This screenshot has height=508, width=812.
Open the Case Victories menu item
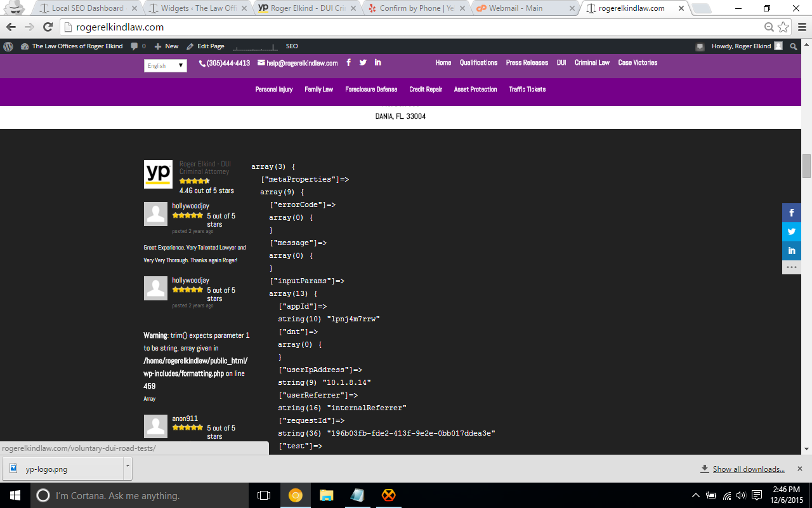click(x=638, y=62)
